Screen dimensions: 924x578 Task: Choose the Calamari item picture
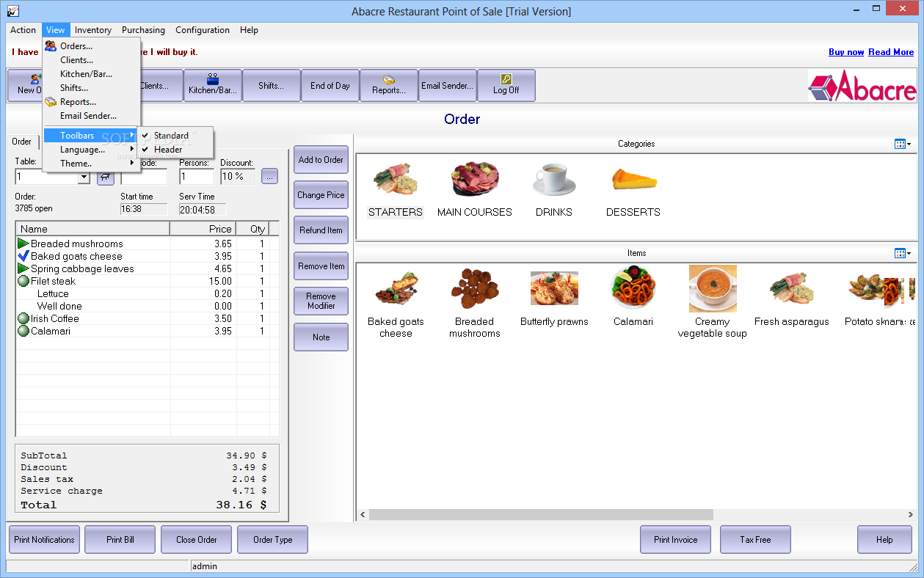click(x=633, y=288)
